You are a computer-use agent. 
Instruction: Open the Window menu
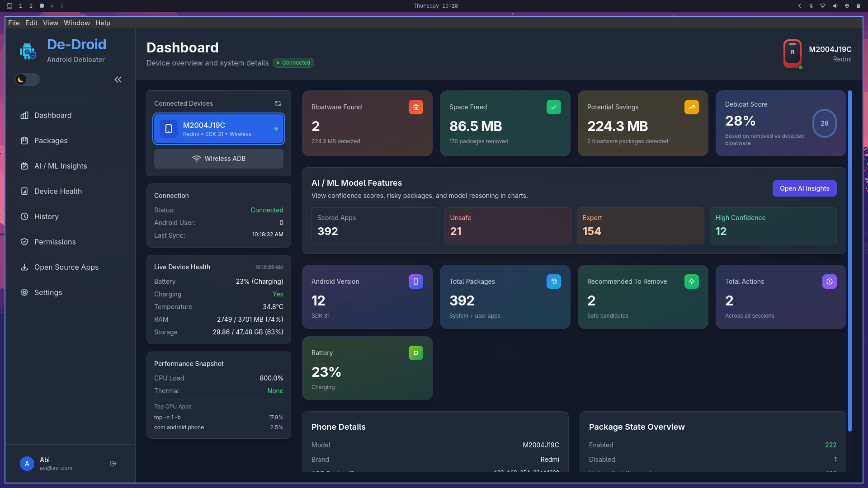pyautogui.click(x=76, y=23)
